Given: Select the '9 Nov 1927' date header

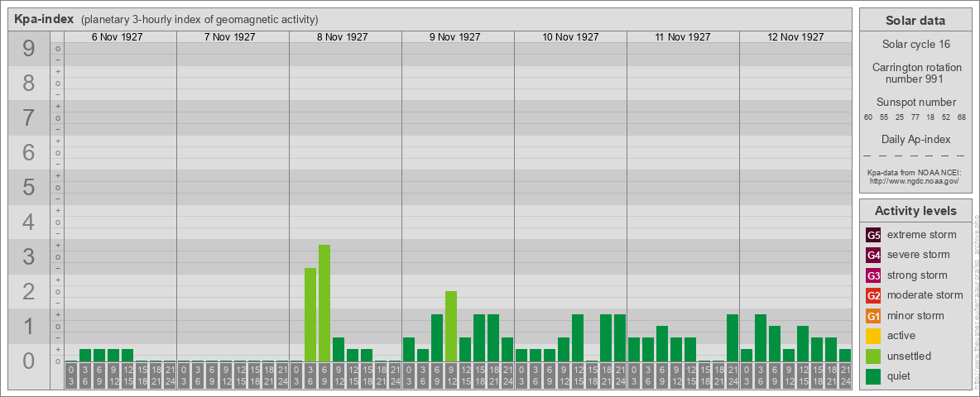Looking at the screenshot, I should tap(455, 37).
